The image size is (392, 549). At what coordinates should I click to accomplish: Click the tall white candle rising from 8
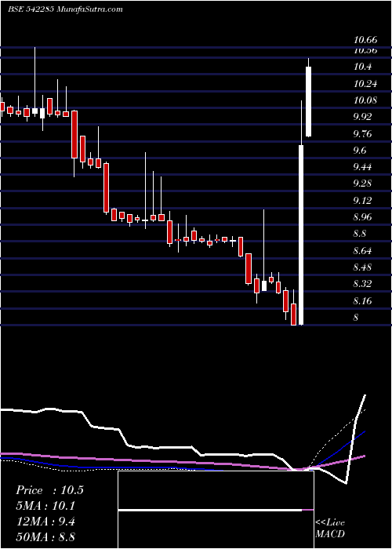point(300,235)
